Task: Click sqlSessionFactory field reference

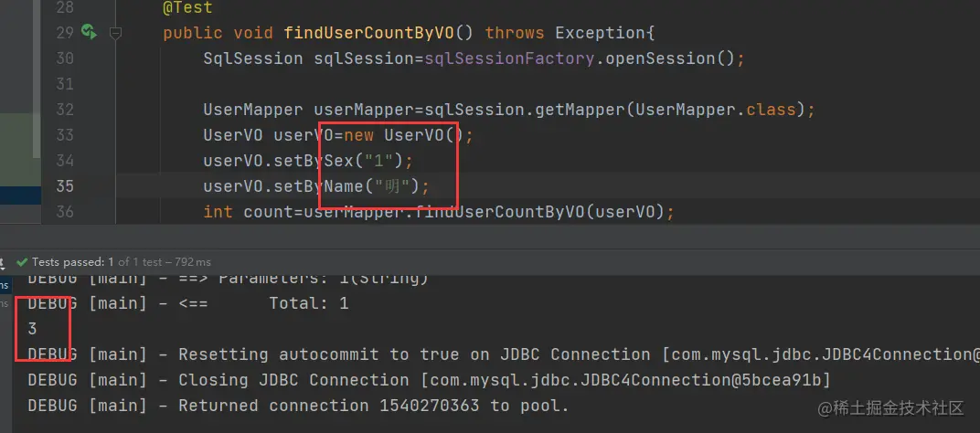Action: (x=509, y=58)
